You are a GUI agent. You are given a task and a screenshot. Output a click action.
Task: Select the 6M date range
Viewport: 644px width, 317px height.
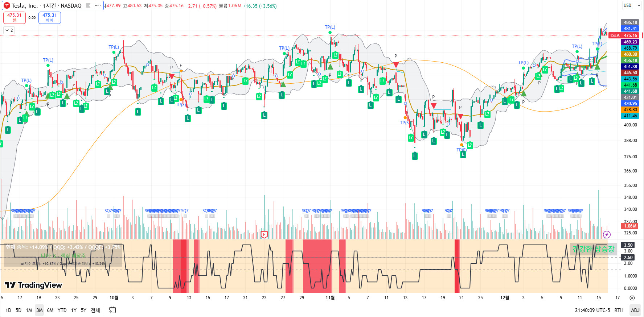(x=50, y=310)
